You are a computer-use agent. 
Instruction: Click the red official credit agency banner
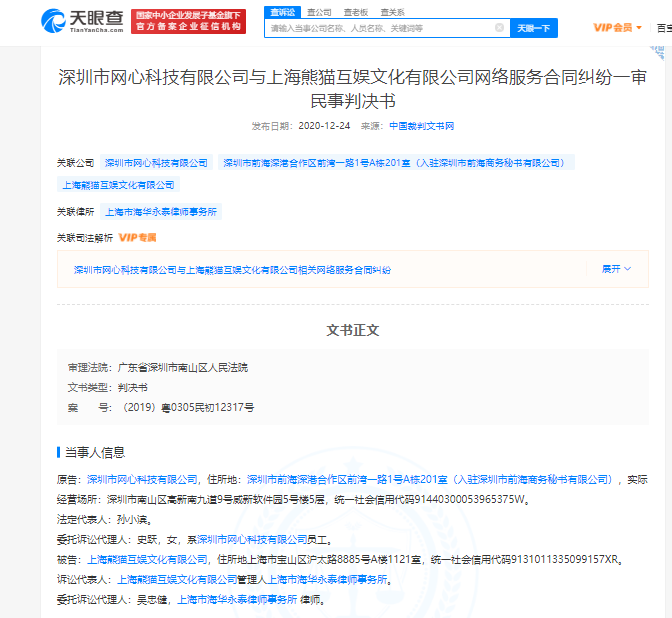pos(189,21)
